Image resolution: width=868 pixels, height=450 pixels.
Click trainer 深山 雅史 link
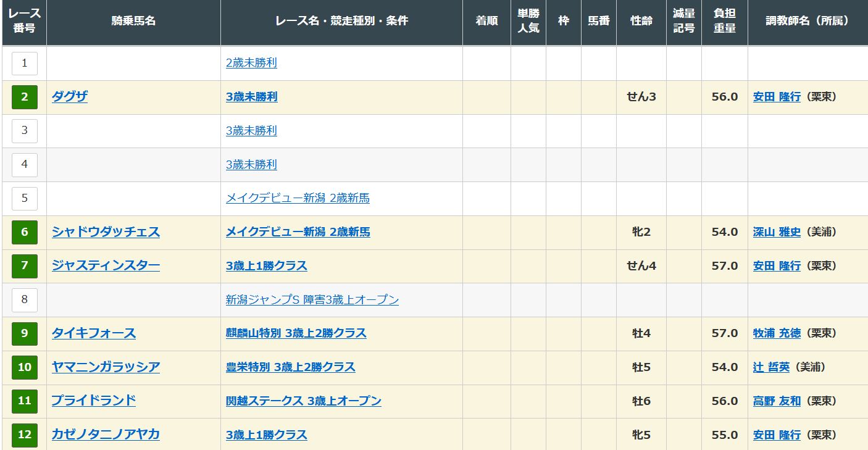(x=777, y=232)
